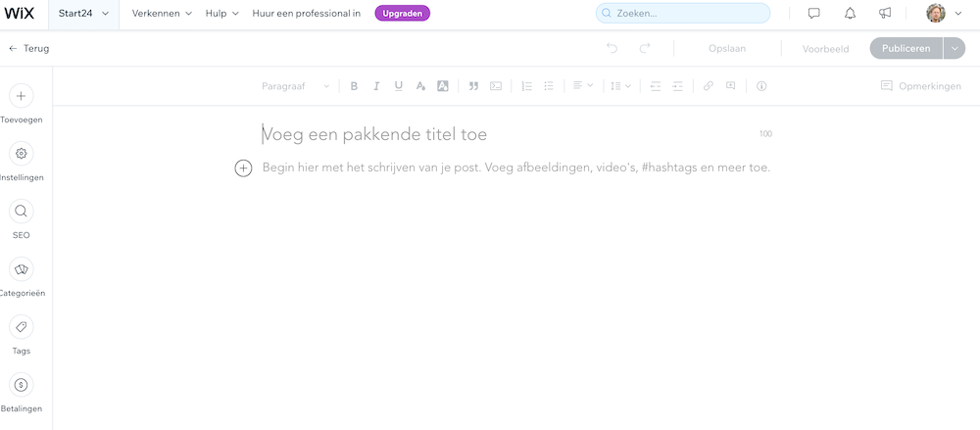Open the Hulp menu
Viewport: 980px width, 430px height.
click(221, 14)
